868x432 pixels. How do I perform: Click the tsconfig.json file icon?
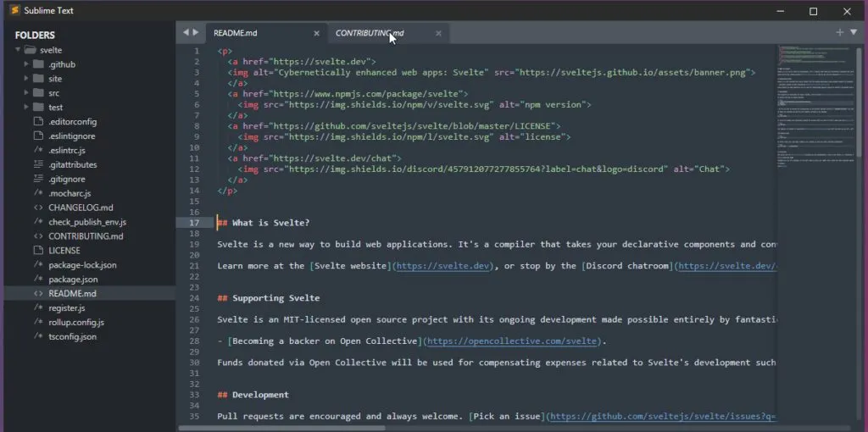tap(38, 336)
